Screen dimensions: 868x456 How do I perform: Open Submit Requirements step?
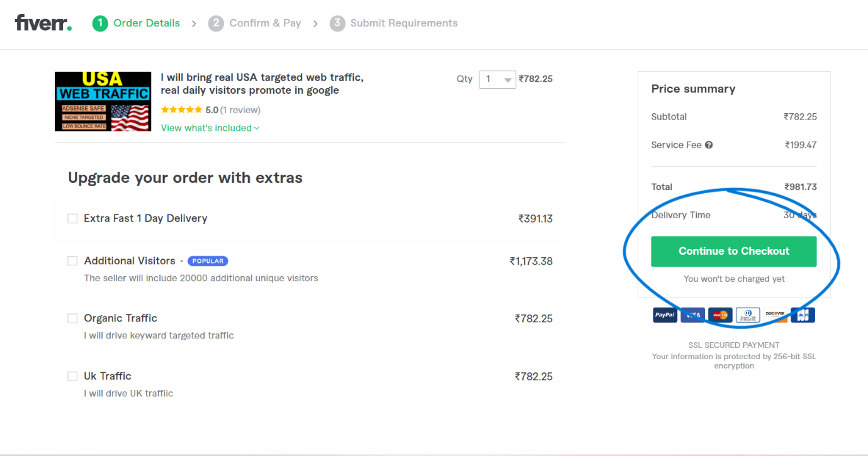click(393, 23)
